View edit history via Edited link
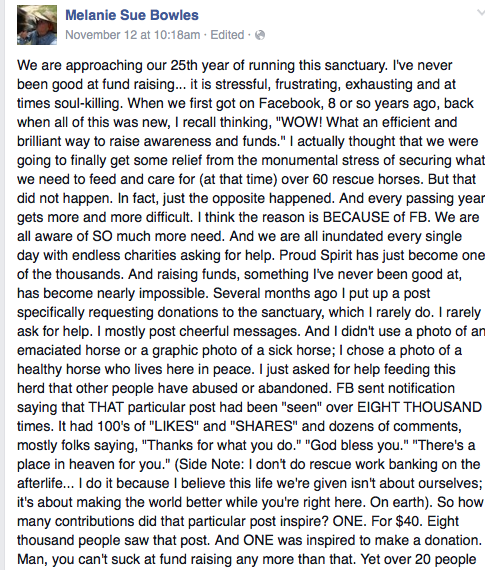This screenshot has width=485, height=570. pos(227,35)
